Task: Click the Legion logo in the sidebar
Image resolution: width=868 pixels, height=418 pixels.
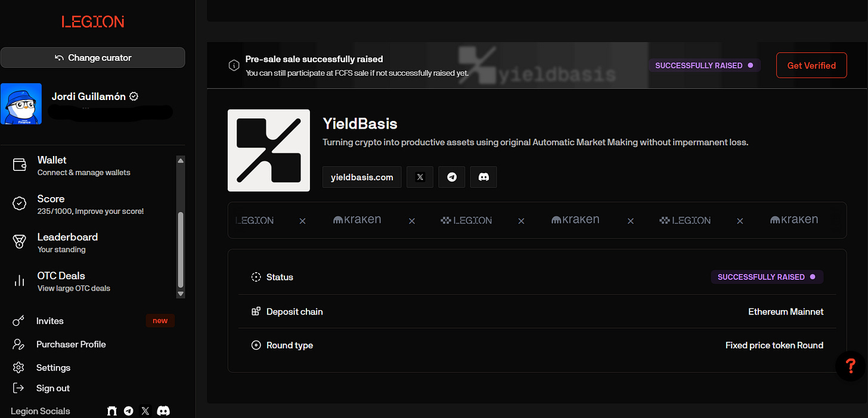Action: pyautogui.click(x=92, y=22)
